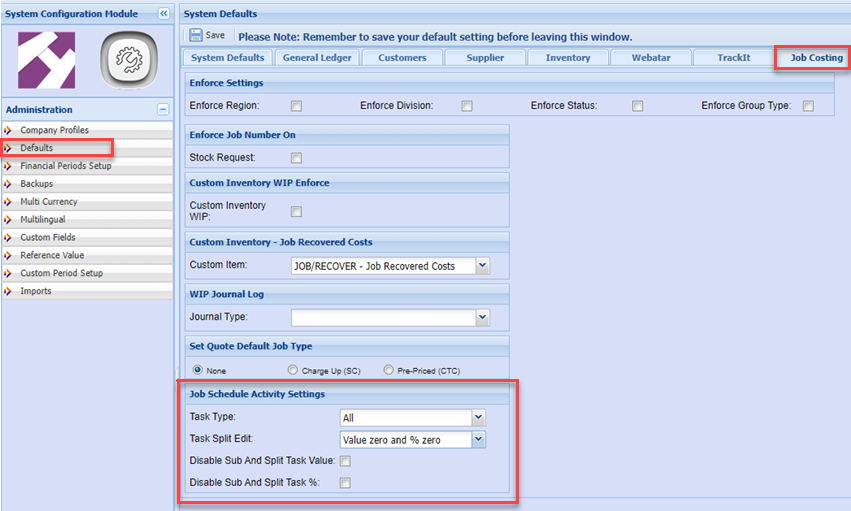Enable the Enforce Region checkbox
Image resolution: width=851 pixels, height=511 pixels.
[296, 106]
